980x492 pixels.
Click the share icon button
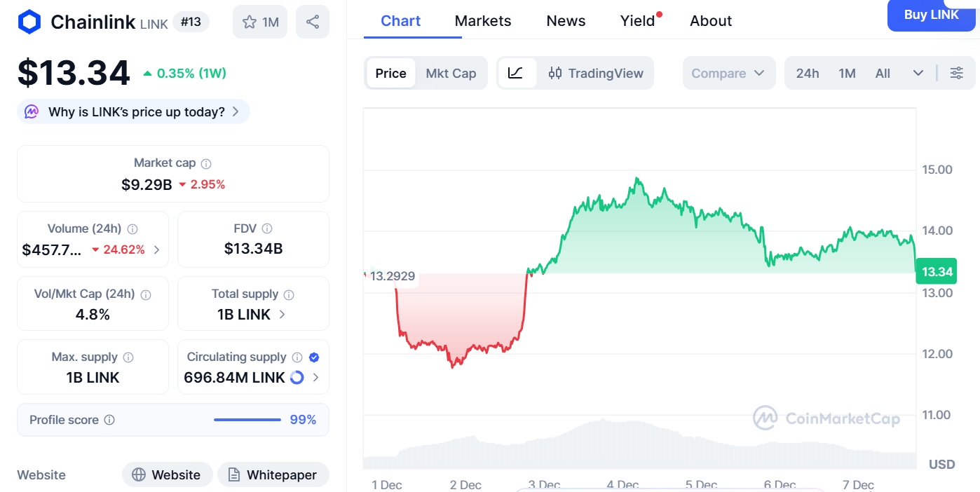point(313,22)
